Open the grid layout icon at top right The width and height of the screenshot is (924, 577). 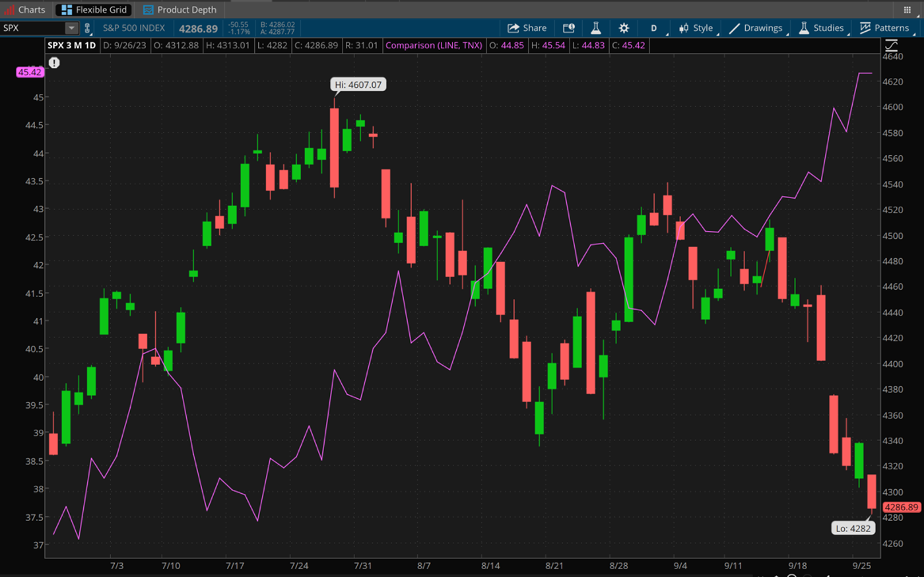point(907,9)
